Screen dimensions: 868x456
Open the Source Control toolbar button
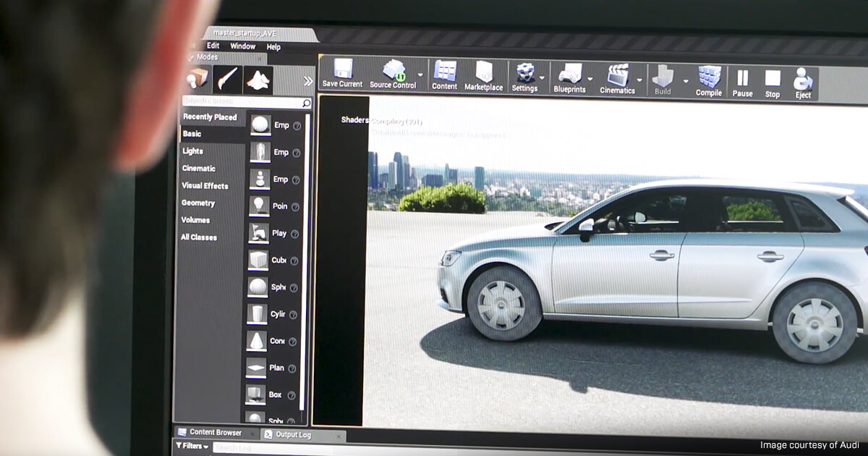[393, 75]
